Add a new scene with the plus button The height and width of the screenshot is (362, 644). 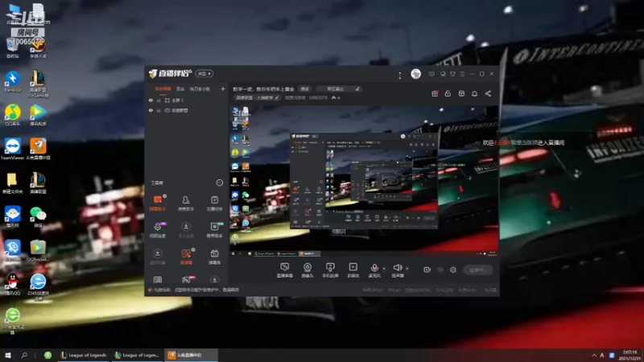tap(223, 88)
